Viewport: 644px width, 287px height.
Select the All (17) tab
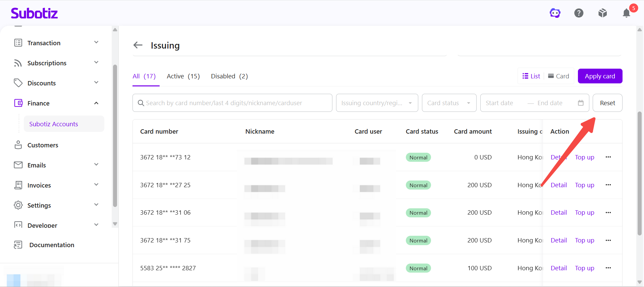tap(144, 76)
